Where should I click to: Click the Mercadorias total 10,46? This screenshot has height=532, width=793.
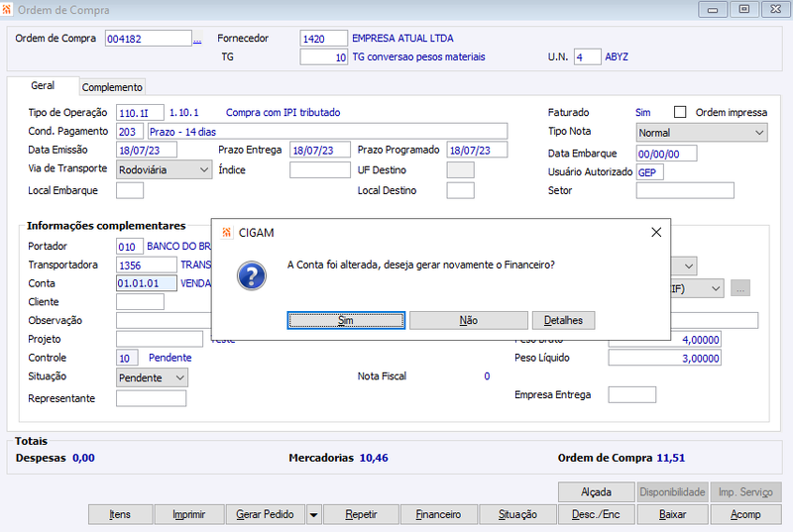pos(374,458)
